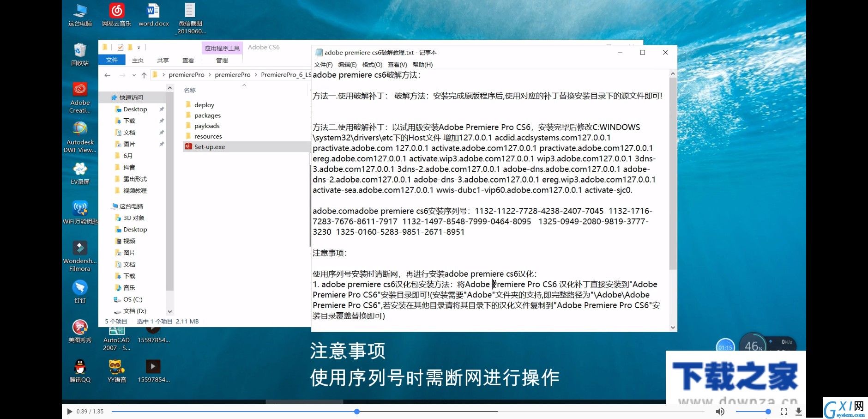Open 音乐 in navigation pane
The height and width of the screenshot is (419, 868).
[129, 287]
